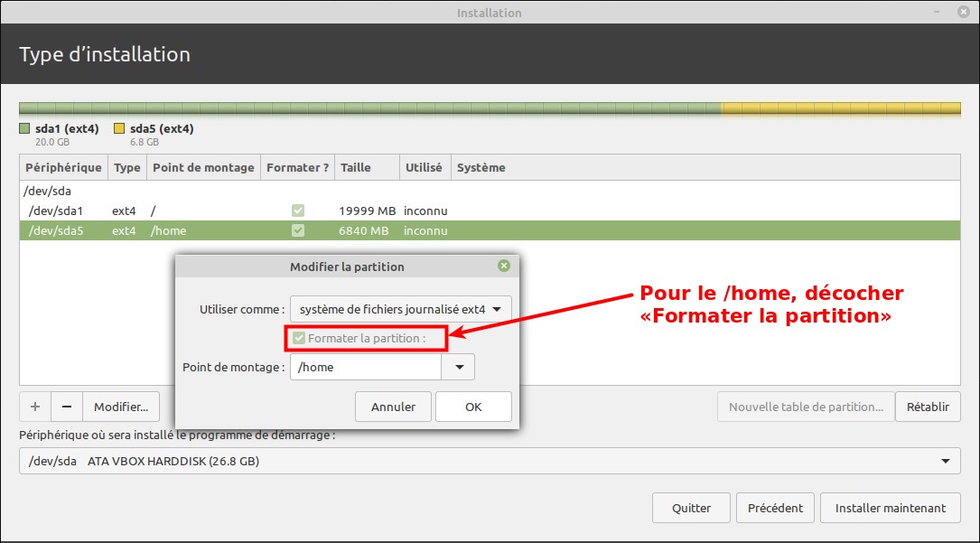980x543 pixels.
Task: Toggle the Formater la partition checkbox
Action: pos(299,338)
